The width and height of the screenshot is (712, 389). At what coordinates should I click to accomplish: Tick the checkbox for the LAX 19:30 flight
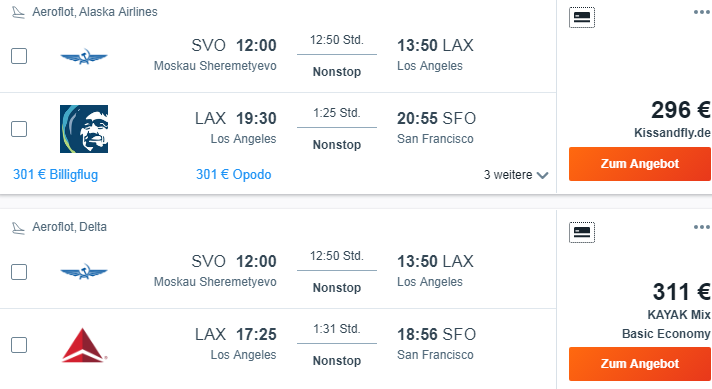point(19,129)
